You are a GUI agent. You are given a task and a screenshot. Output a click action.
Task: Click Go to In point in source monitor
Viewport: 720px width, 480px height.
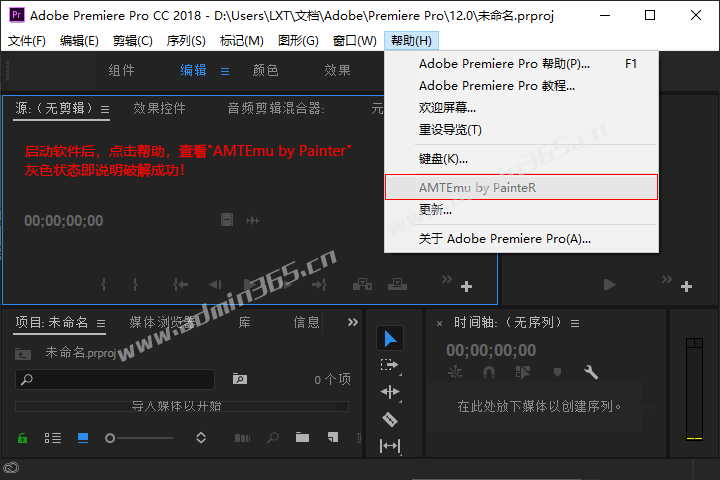click(180, 285)
